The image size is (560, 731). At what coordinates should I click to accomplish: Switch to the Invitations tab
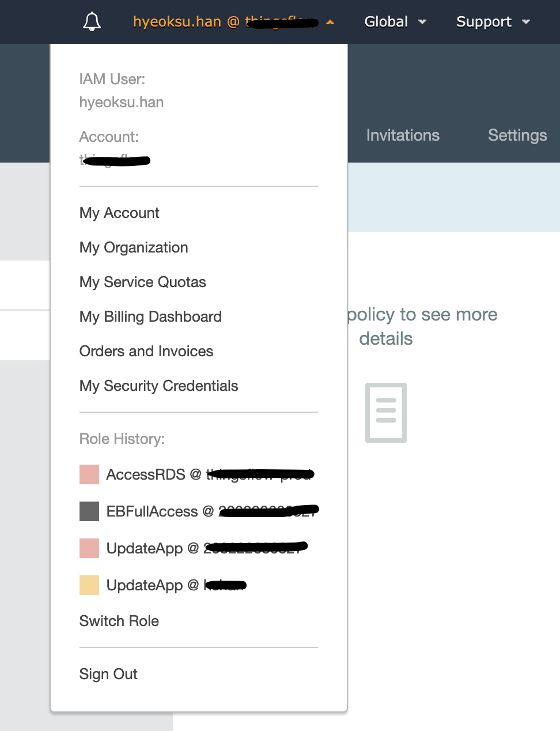[402, 135]
